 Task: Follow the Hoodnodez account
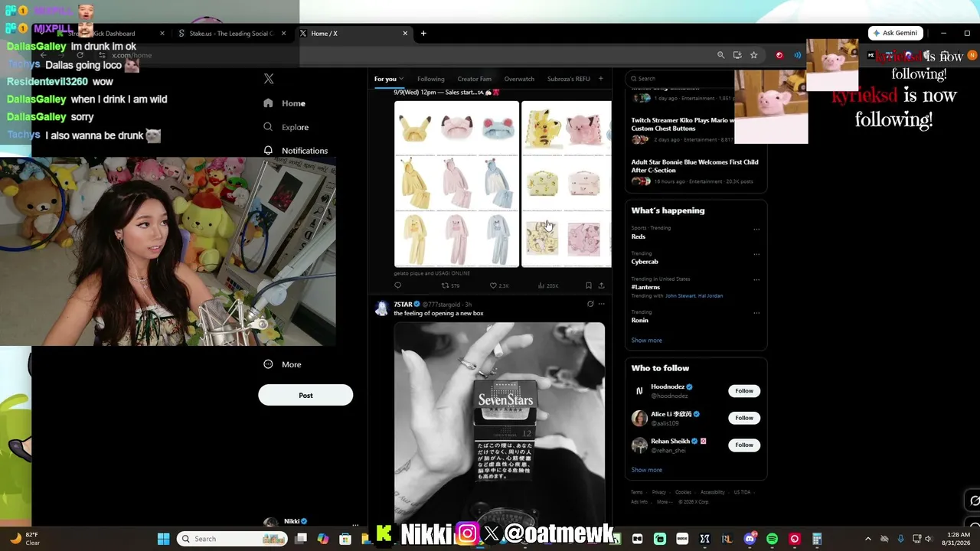[x=744, y=391]
